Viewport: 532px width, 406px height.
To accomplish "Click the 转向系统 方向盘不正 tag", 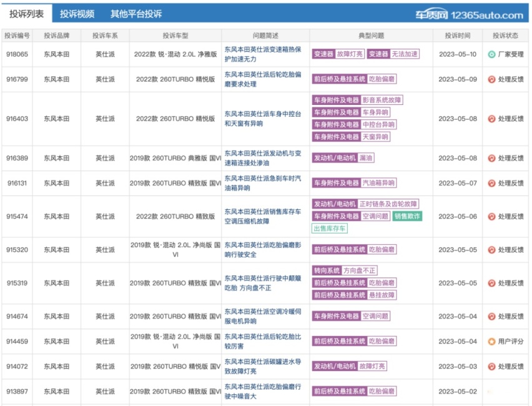I will coord(345,270).
